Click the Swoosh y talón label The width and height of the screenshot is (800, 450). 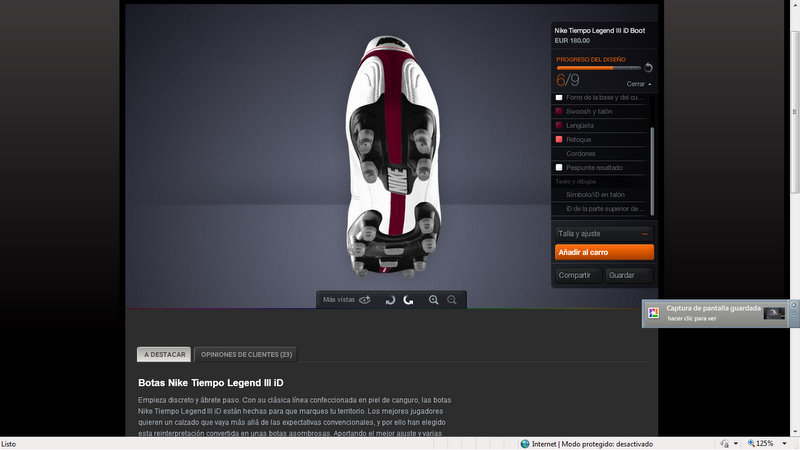[589, 111]
